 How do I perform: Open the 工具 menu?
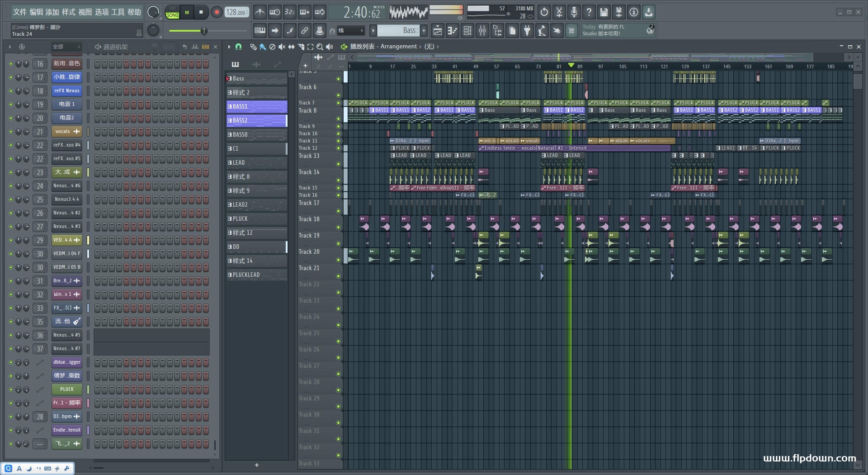[118, 12]
